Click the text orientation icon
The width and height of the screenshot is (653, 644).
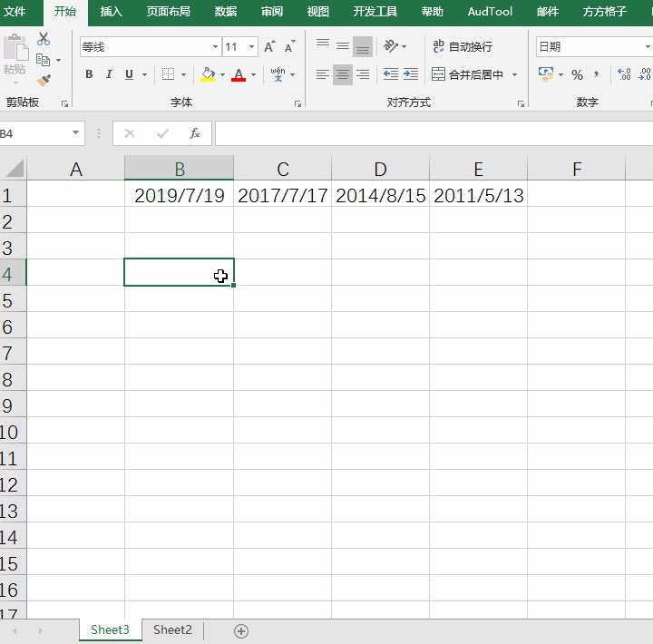391,46
